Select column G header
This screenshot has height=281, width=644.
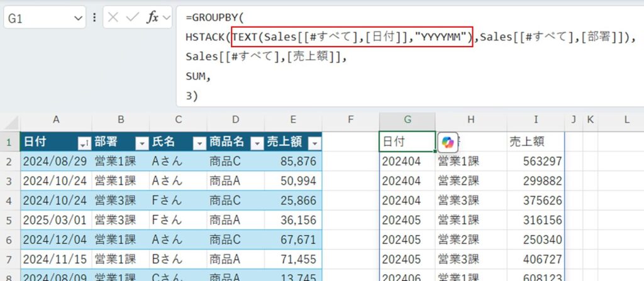[408, 119]
